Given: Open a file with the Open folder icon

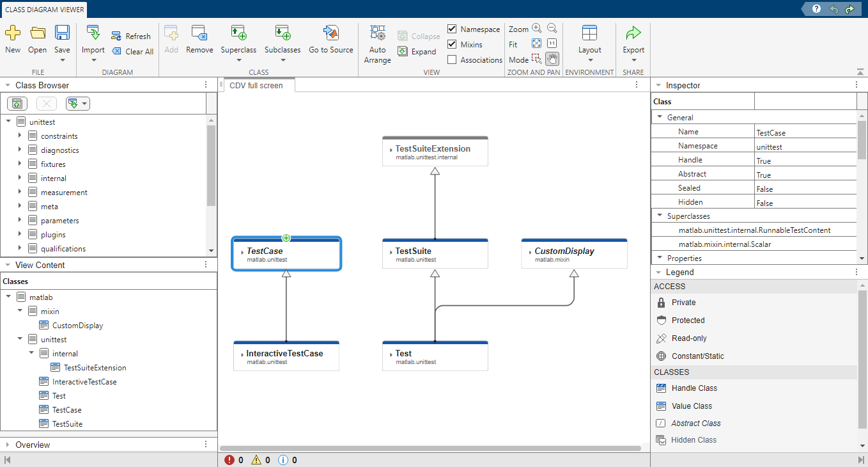Looking at the screenshot, I should coord(38,33).
